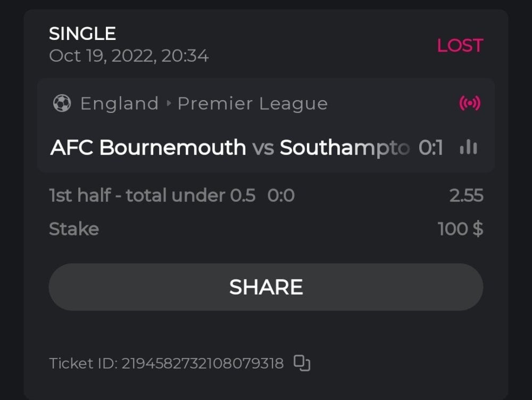This screenshot has height=400, width=532.
Task: Click the SINGLE bet type heading
Action: click(x=82, y=34)
